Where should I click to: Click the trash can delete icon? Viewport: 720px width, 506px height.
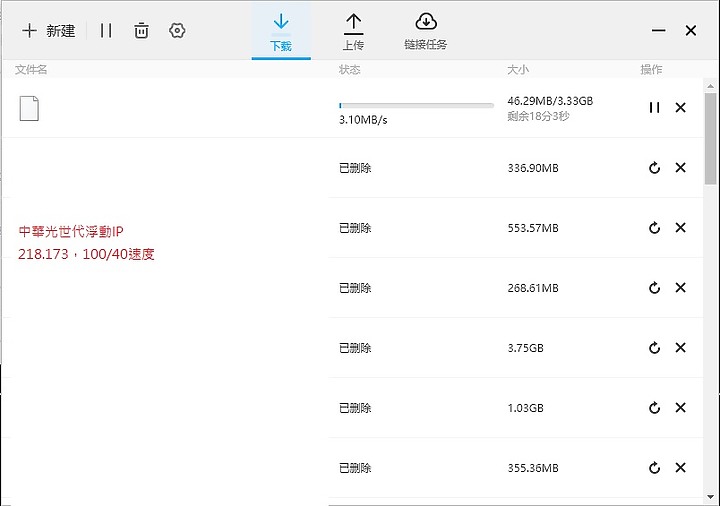141,31
